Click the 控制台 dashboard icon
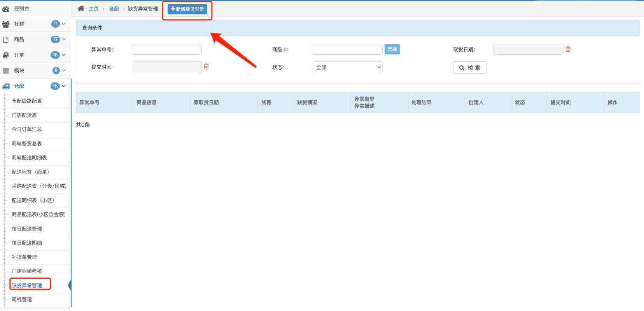Screen dimensions: 644x311 coord(6,9)
